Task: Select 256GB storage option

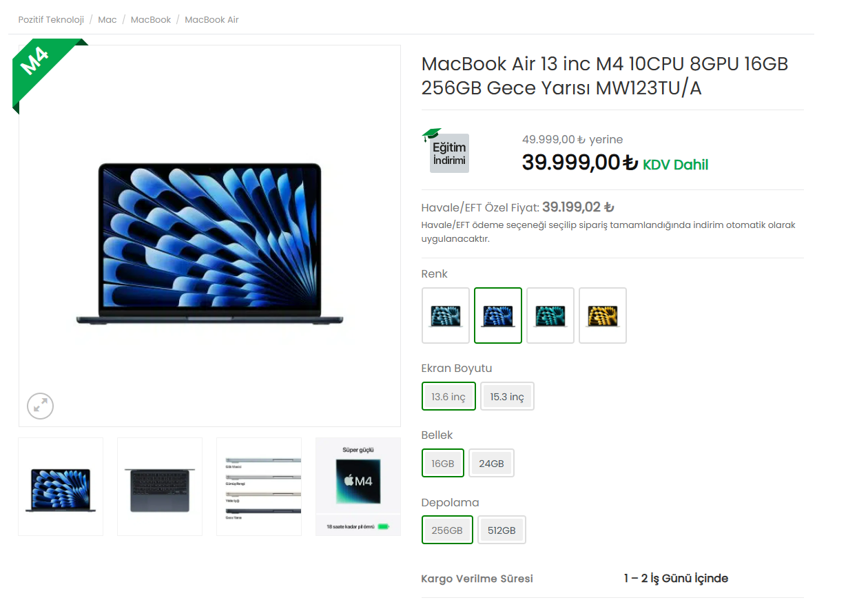Action: [x=447, y=530]
